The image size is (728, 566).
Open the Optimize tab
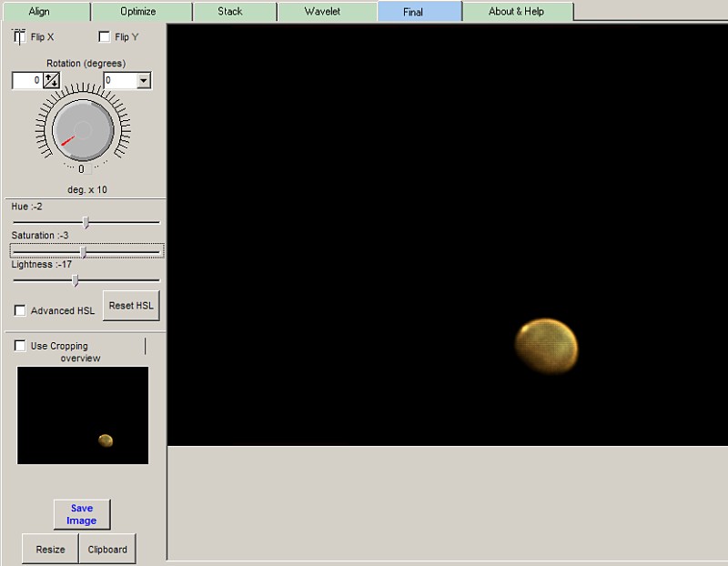pyautogui.click(x=138, y=12)
